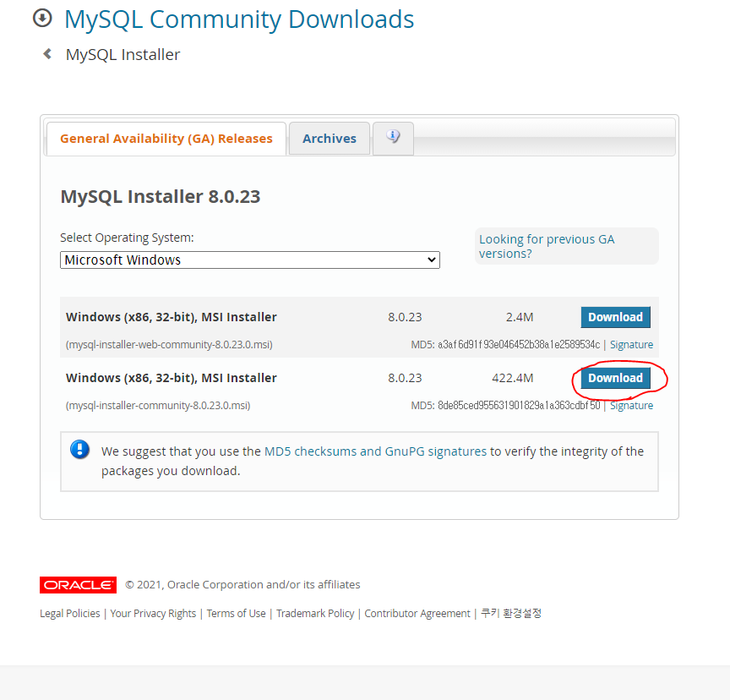730x700 pixels.
Task: Download the 422.4M community MSI installer
Action: [615, 378]
